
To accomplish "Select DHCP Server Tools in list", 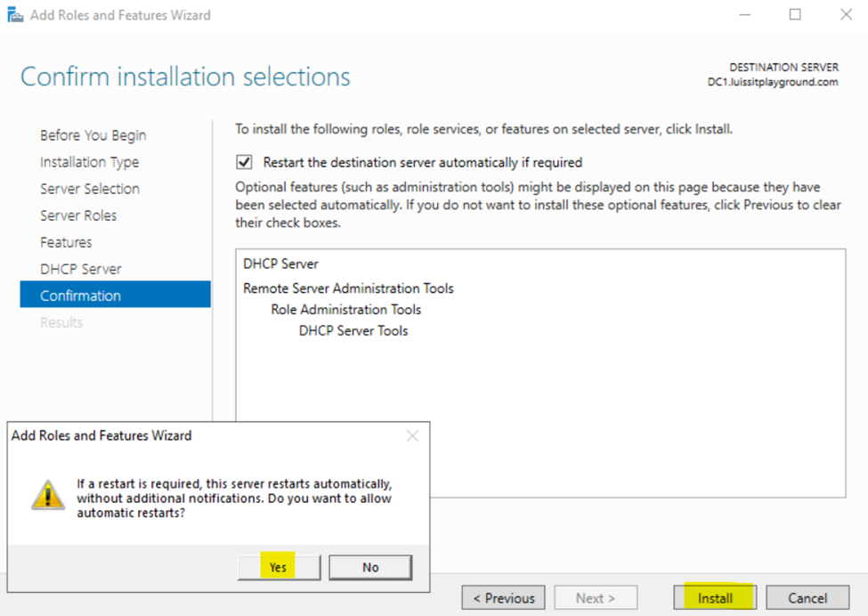I will (353, 330).
